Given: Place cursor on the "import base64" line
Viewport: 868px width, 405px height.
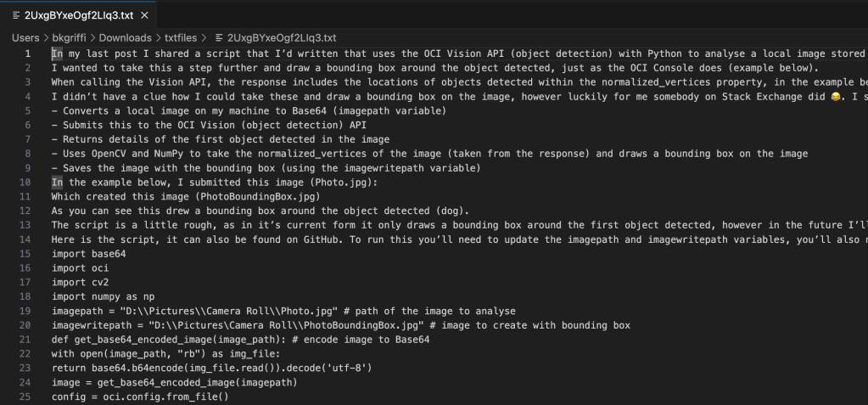Looking at the screenshot, I should pyautogui.click(x=88, y=253).
